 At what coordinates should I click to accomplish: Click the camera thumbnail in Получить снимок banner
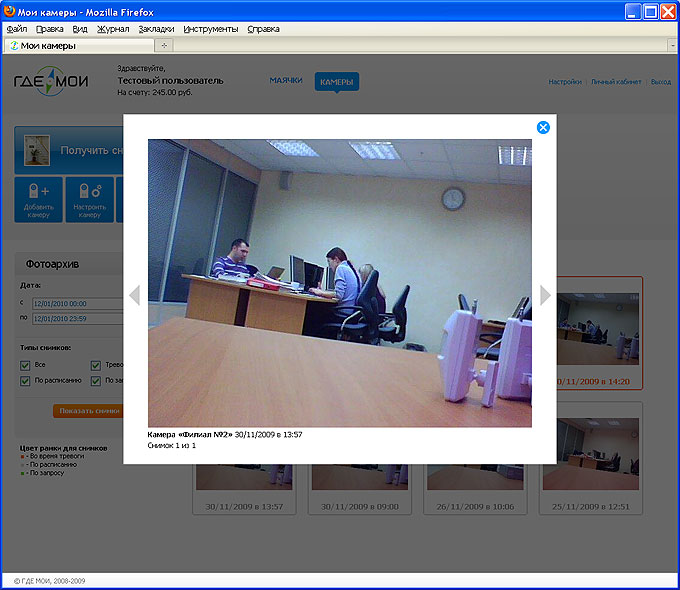point(37,150)
